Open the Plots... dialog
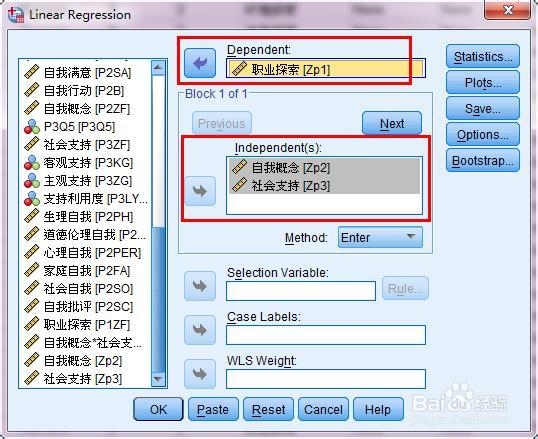The width and height of the screenshot is (538, 439). [x=483, y=83]
